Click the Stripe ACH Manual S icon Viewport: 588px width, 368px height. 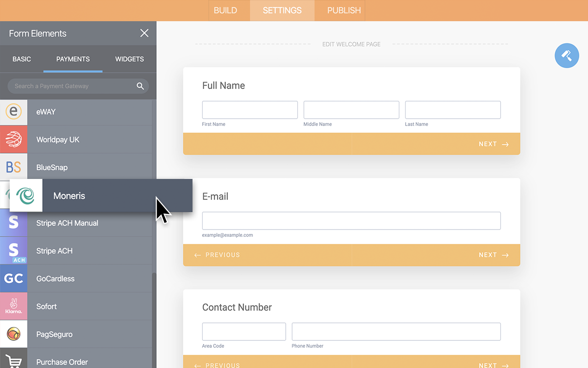(x=13, y=223)
